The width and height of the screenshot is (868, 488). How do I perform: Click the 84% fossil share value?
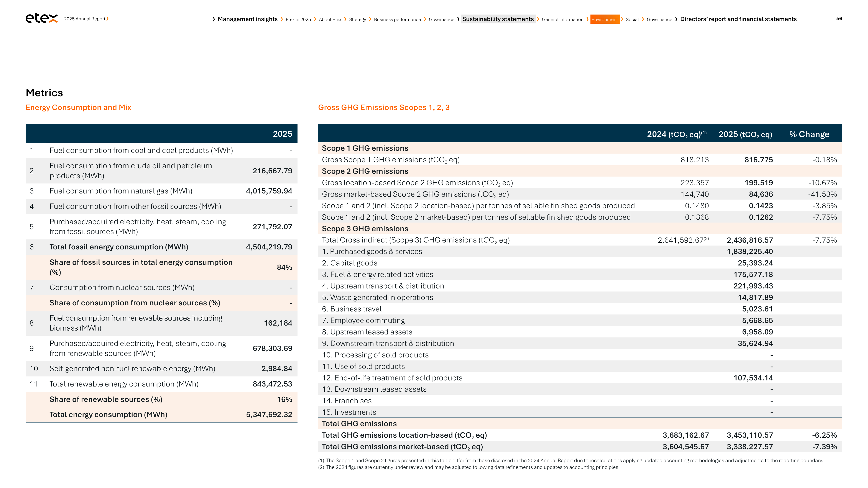point(284,267)
